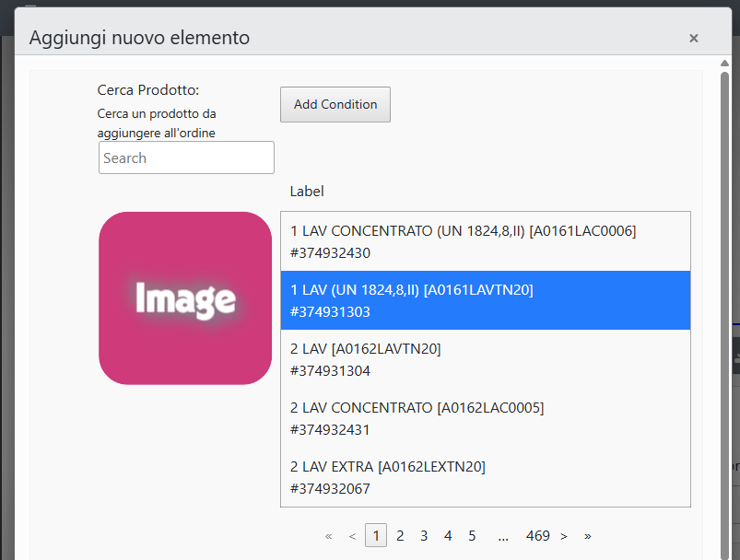Close the Aggiungi nuovo elemento dialog
Image resolution: width=740 pixels, height=560 pixels.
click(x=693, y=38)
